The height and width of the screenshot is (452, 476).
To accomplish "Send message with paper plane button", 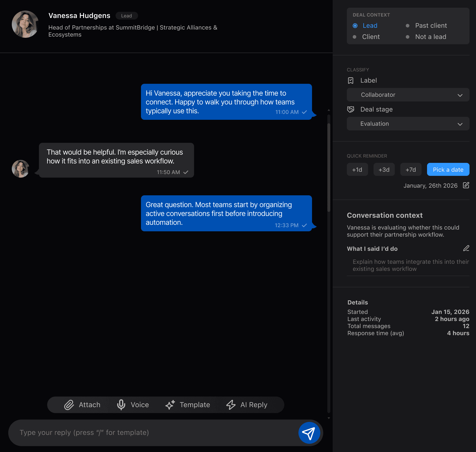I will point(309,433).
